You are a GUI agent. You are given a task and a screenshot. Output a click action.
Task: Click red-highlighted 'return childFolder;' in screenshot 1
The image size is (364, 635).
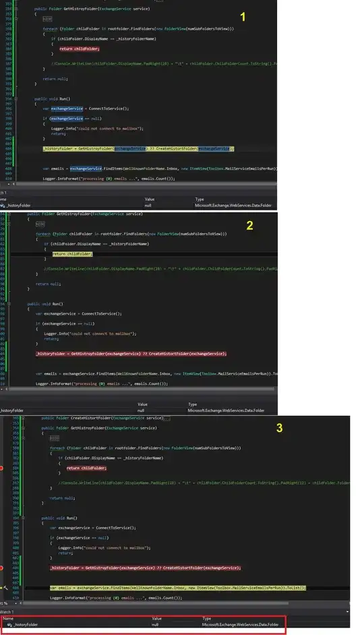click(80, 49)
